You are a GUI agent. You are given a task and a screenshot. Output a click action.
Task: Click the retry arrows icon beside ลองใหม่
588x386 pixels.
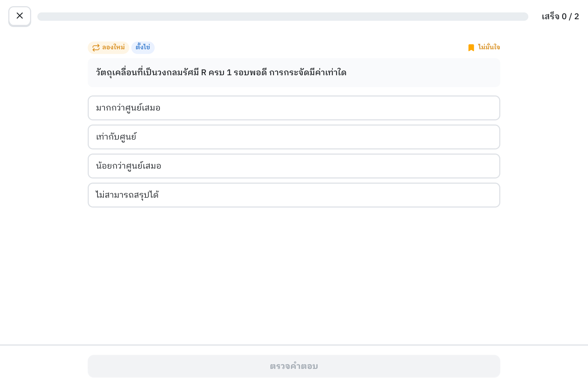click(x=96, y=47)
